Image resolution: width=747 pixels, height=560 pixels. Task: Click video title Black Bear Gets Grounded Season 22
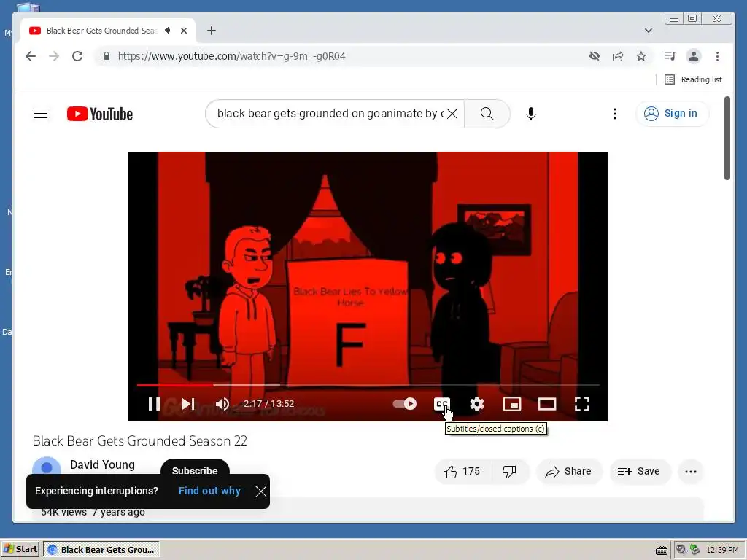coord(140,441)
